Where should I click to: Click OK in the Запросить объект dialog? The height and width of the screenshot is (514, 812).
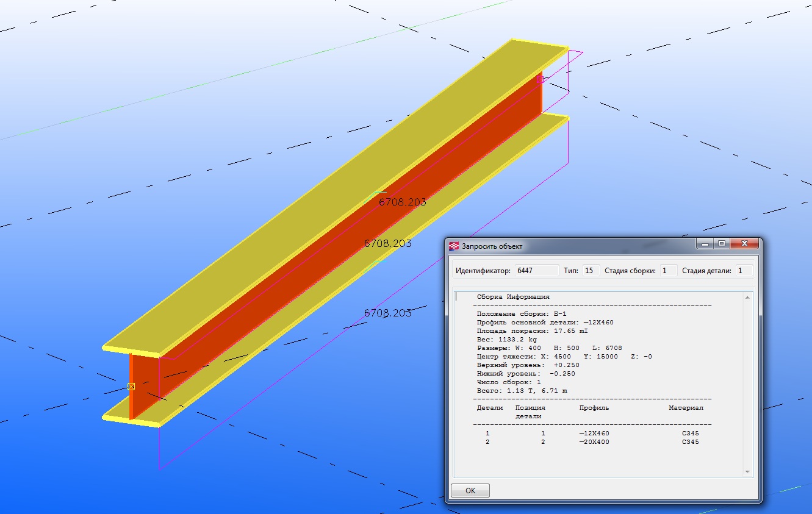(470, 490)
